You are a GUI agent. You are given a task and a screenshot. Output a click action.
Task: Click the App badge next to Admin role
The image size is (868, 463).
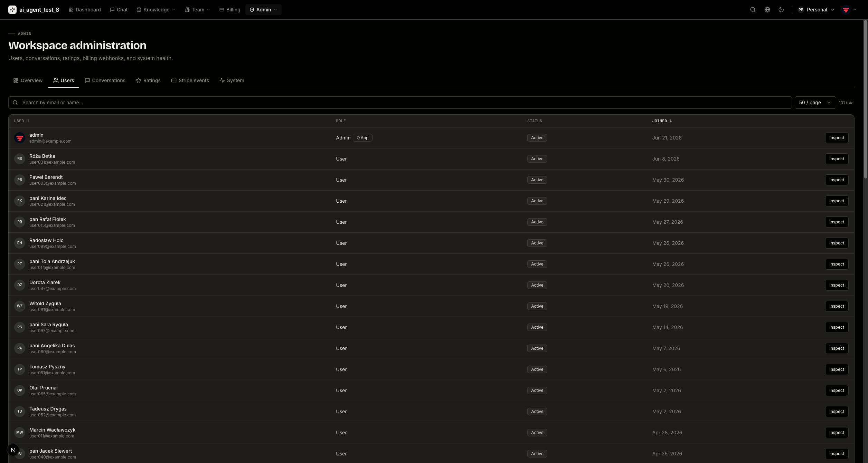[362, 138]
